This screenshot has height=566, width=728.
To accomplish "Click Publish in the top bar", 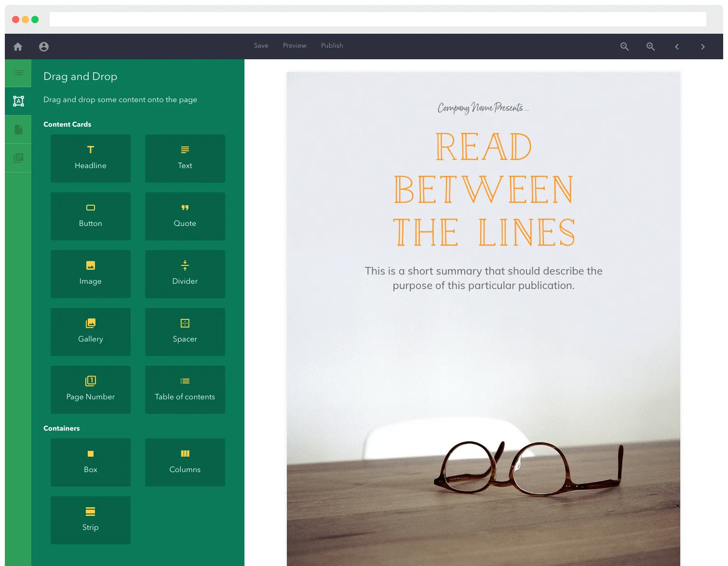I will point(332,46).
